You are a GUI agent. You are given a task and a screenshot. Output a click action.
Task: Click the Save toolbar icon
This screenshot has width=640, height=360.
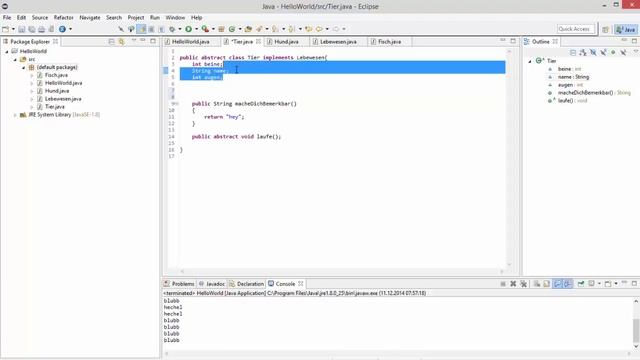pyautogui.click(x=22, y=29)
